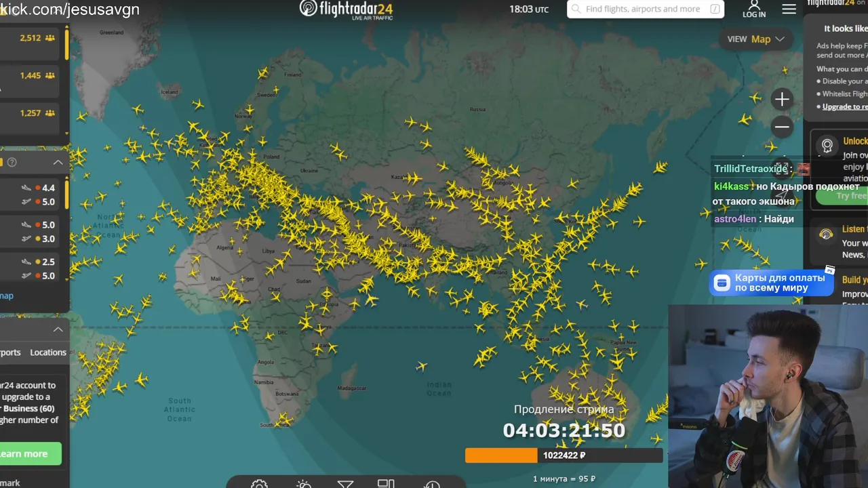
Task: Open the Flightradar24 logo home link
Action: point(346,9)
